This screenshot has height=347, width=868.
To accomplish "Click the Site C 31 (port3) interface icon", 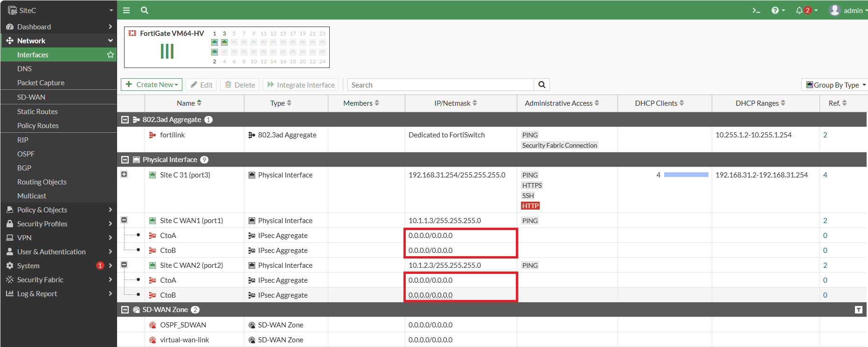I will [x=153, y=175].
